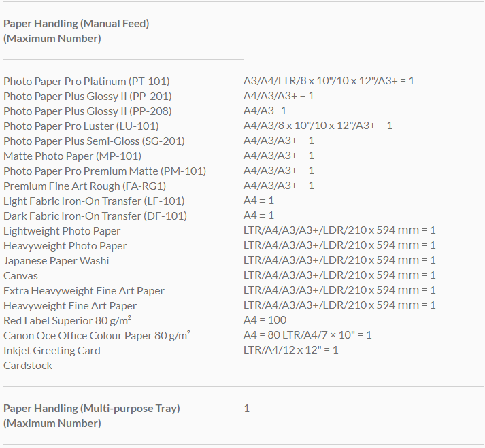The height and width of the screenshot is (448, 485).
Task: Click Photo Paper Pro Platinum (PT-101) row label
Action: tap(86, 81)
